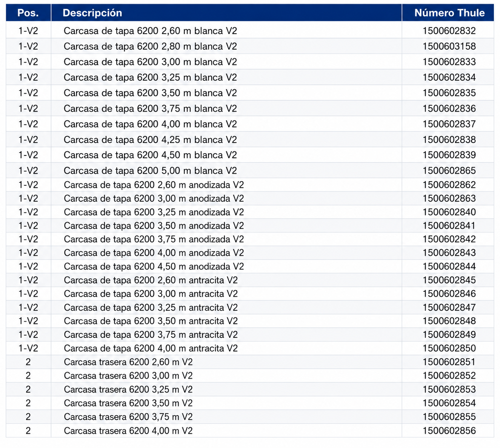Select part number 1500602841

(449, 226)
